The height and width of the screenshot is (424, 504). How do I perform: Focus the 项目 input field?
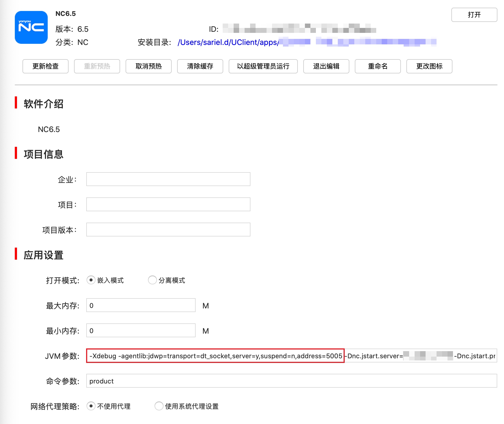[168, 204]
